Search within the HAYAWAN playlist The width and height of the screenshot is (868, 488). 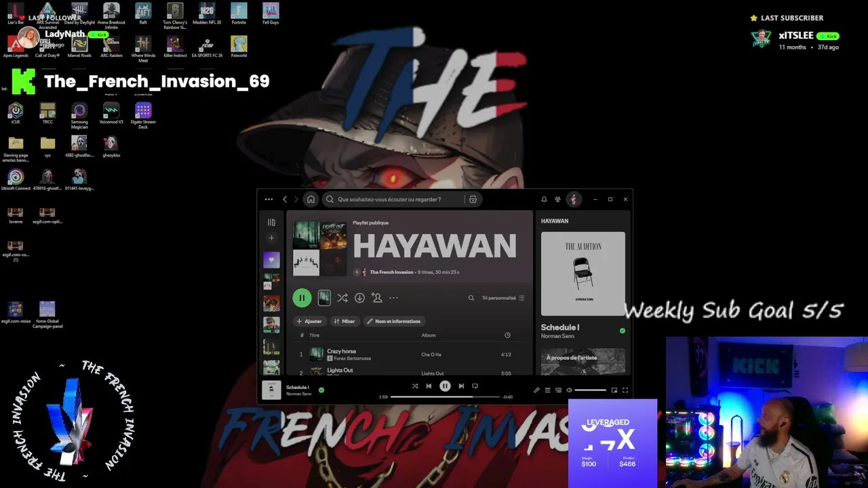pos(471,298)
